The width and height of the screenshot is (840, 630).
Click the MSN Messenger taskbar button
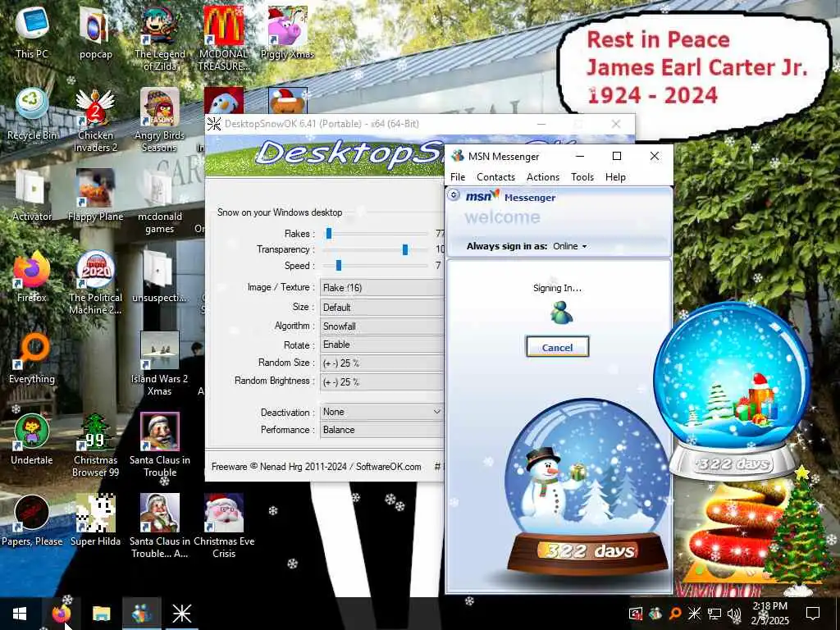coord(141,614)
